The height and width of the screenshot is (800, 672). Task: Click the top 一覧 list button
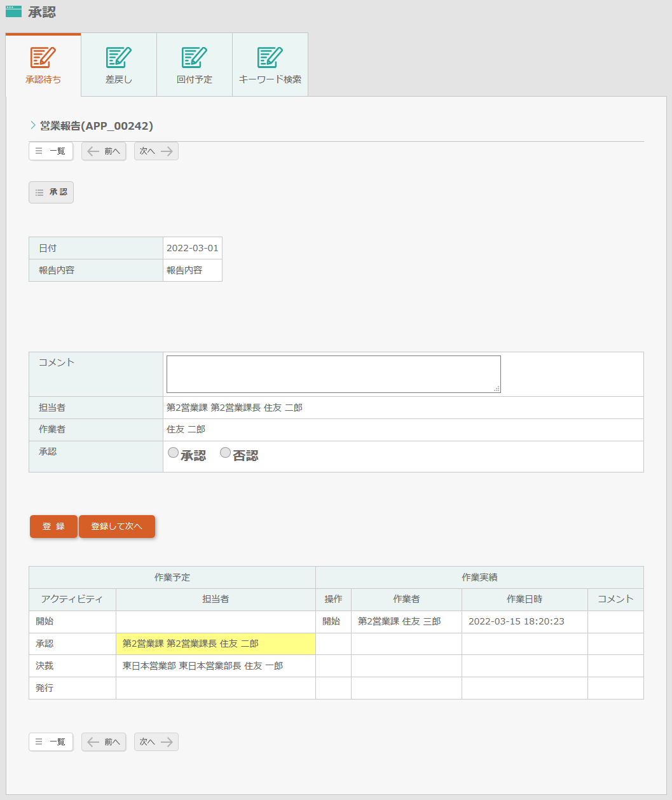click(x=51, y=151)
